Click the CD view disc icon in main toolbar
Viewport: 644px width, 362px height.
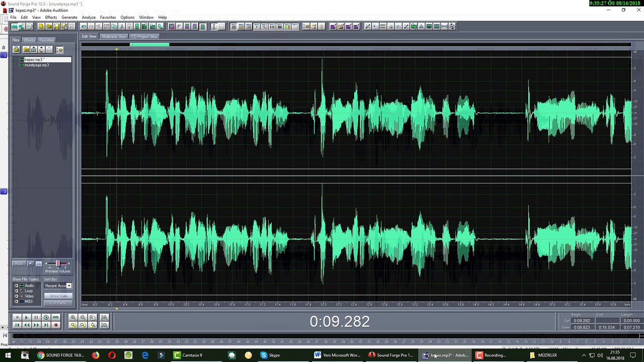pyautogui.click(x=30, y=26)
